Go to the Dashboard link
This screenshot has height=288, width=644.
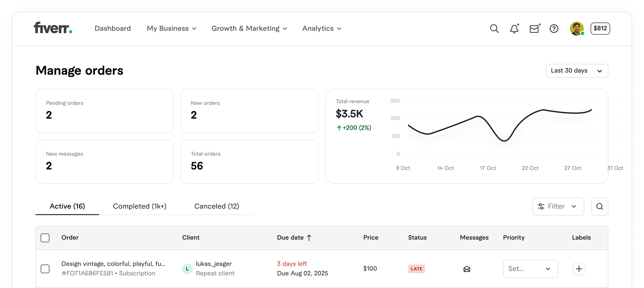pyautogui.click(x=113, y=28)
